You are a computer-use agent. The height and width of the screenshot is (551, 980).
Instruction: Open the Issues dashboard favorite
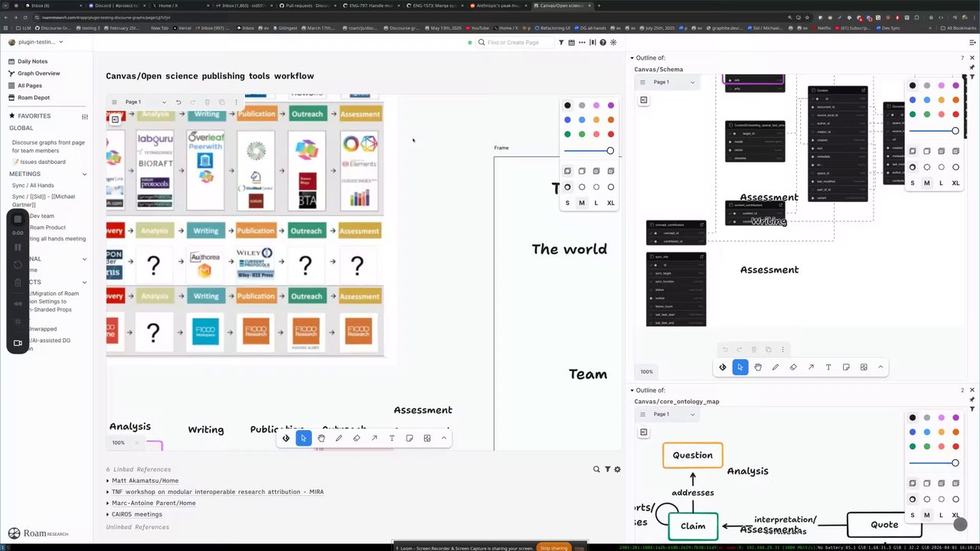click(39, 162)
